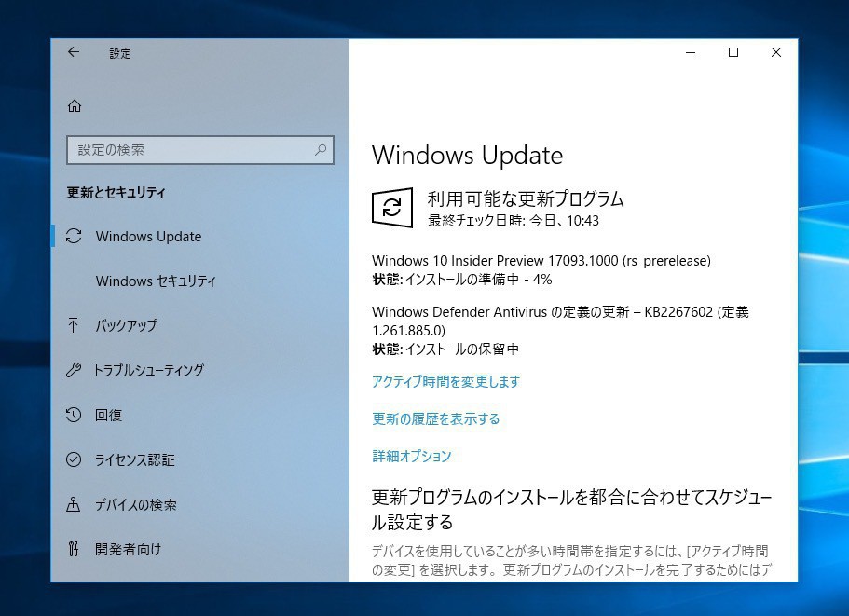The image size is (849, 616).
Task: Click the 設定 window title text
Action: point(120,53)
